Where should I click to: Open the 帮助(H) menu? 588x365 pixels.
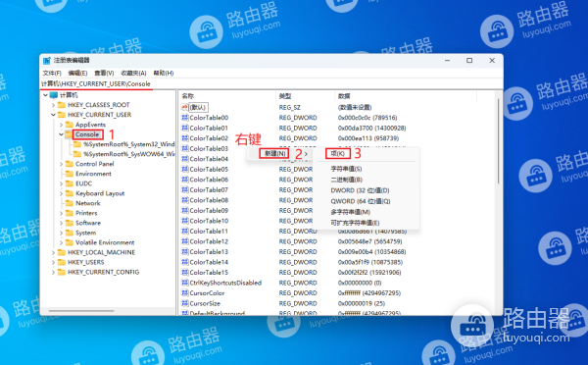click(163, 73)
